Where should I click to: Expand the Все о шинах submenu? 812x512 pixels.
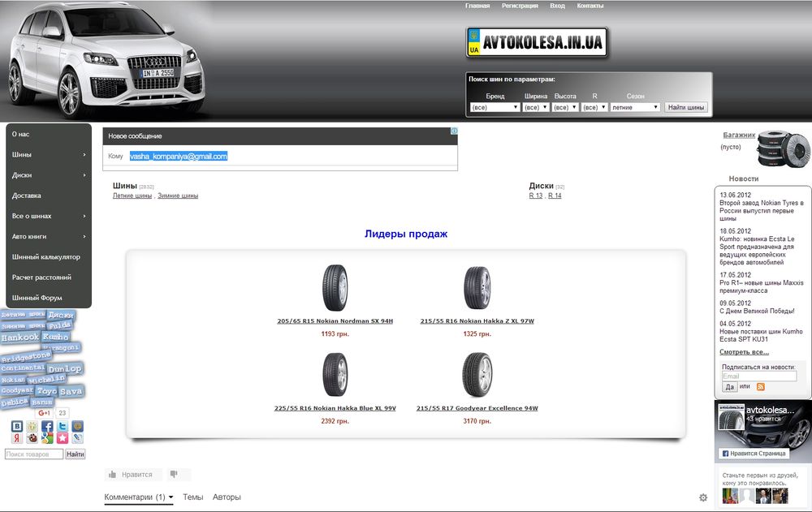click(x=84, y=216)
